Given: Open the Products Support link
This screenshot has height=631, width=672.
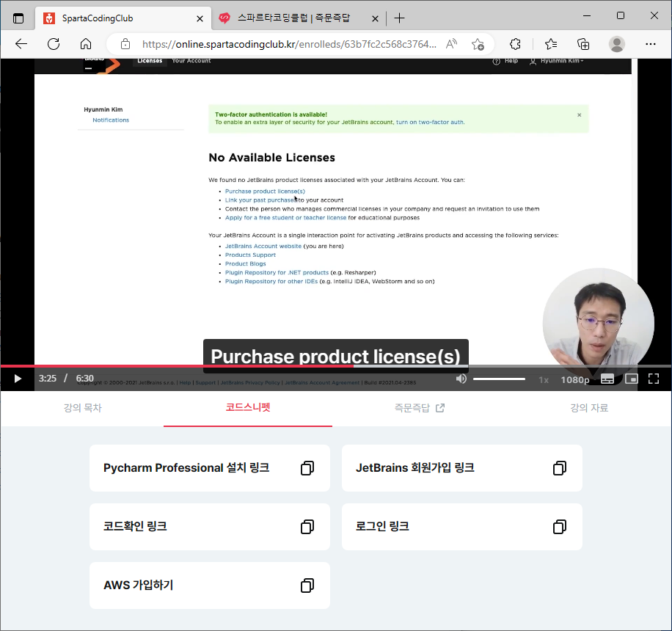Looking at the screenshot, I should [250, 255].
